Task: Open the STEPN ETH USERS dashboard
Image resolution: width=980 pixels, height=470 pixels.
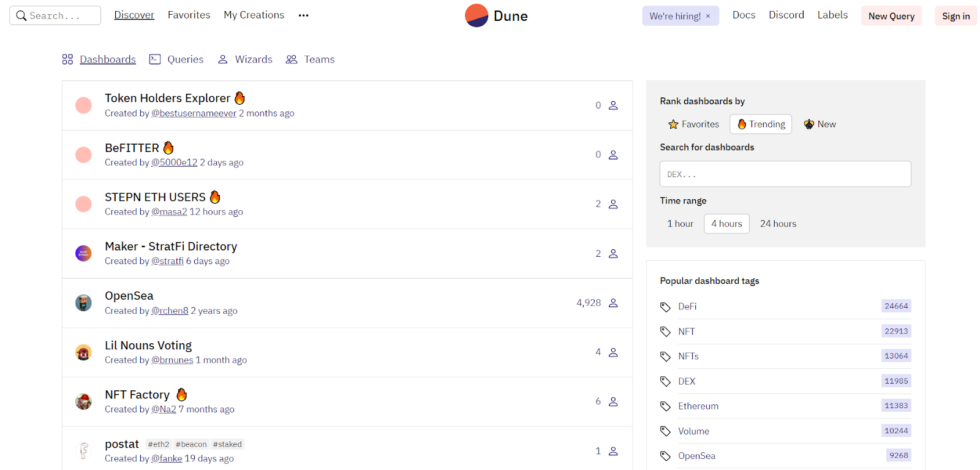Action: click(155, 197)
